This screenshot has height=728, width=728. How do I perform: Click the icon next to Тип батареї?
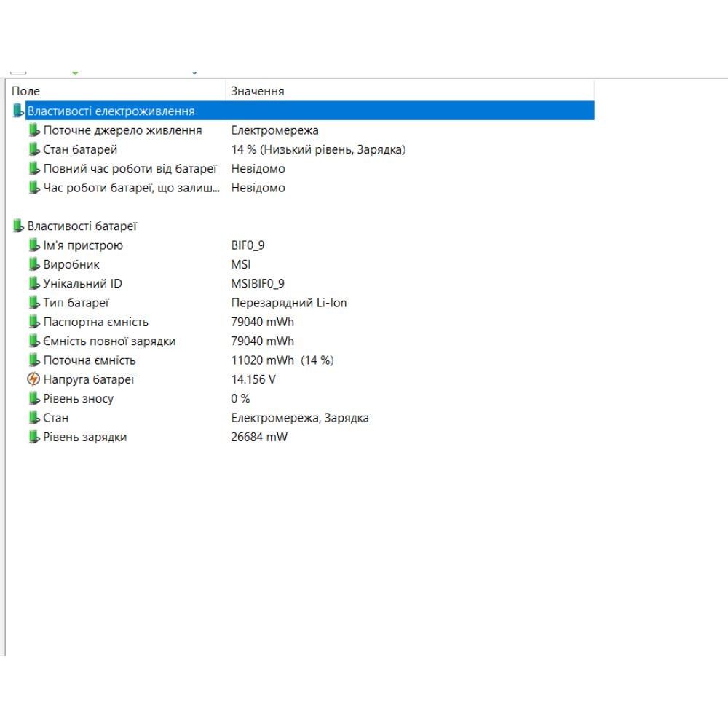tap(33, 303)
